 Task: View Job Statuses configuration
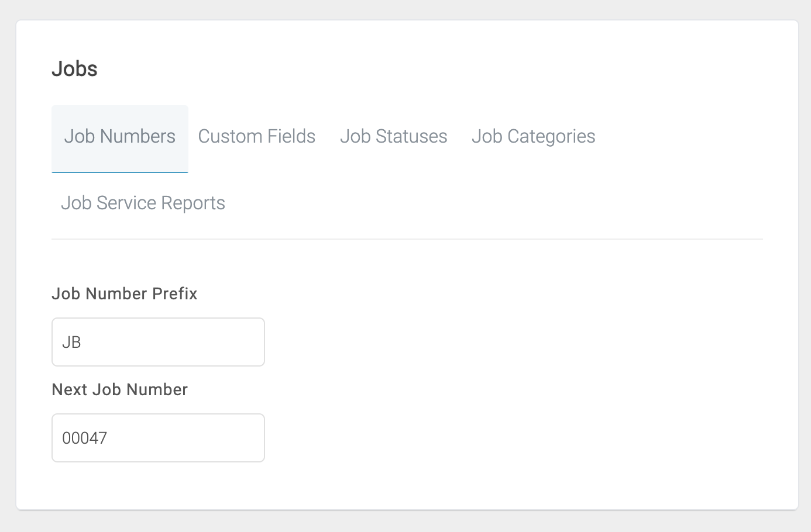(x=393, y=136)
